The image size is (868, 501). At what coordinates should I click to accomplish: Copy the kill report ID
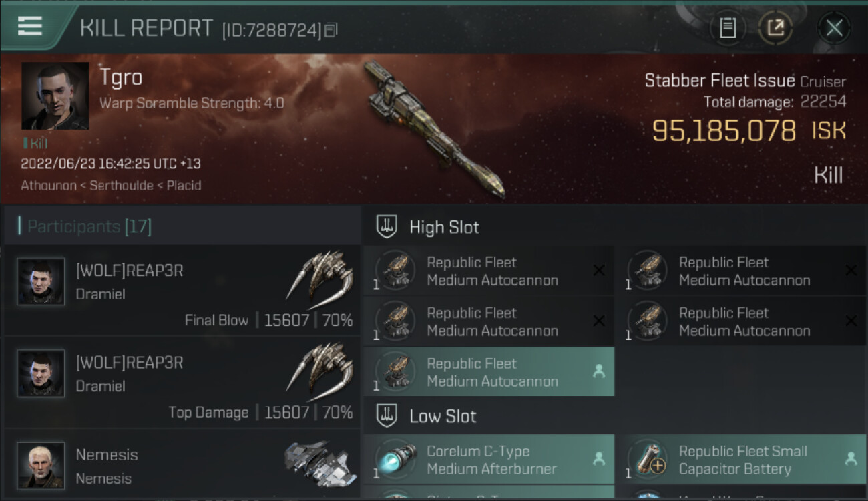[331, 30]
